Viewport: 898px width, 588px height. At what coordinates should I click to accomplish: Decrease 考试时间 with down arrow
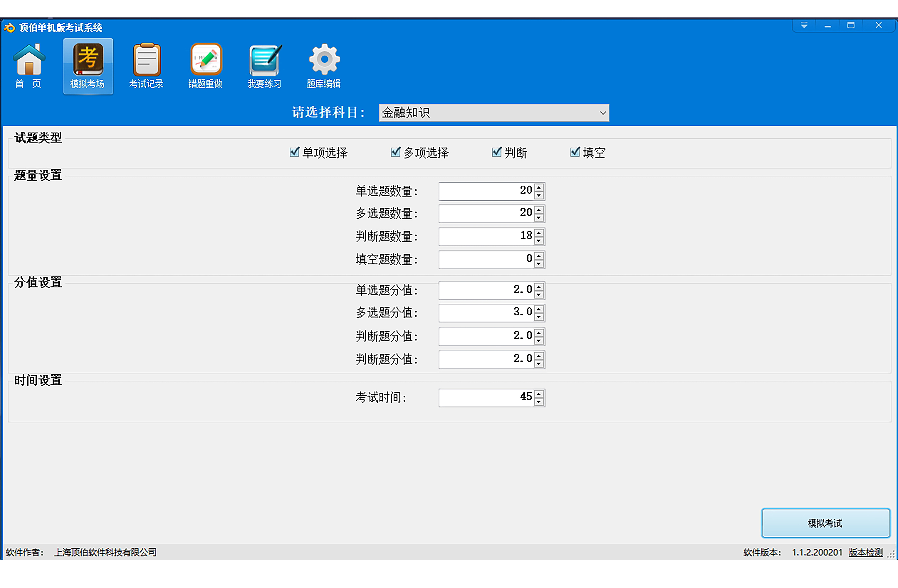click(x=539, y=402)
